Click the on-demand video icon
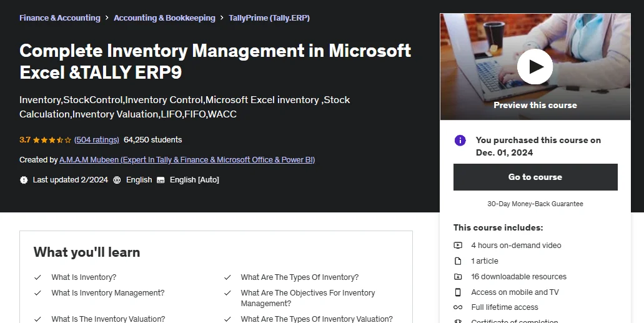The height and width of the screenshot is (323, 644). [458, 246]
